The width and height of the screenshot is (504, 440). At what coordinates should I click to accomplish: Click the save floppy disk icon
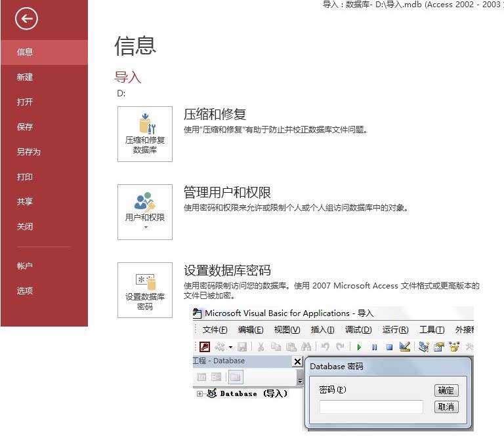point(242,347)
